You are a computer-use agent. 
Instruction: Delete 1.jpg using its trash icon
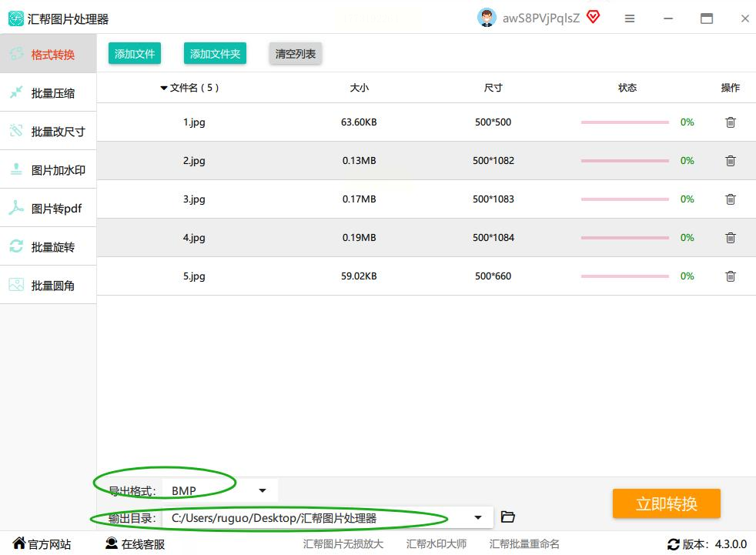click(x=731, y=122)
